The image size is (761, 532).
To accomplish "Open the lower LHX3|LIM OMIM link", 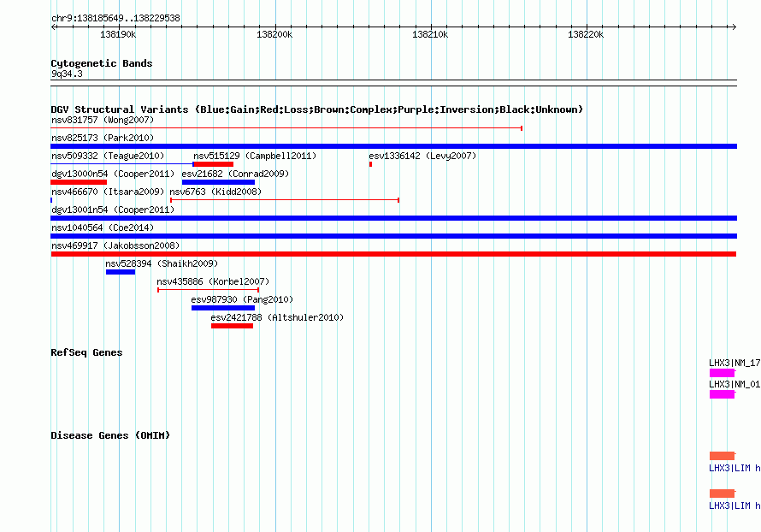I will [734, 505].
